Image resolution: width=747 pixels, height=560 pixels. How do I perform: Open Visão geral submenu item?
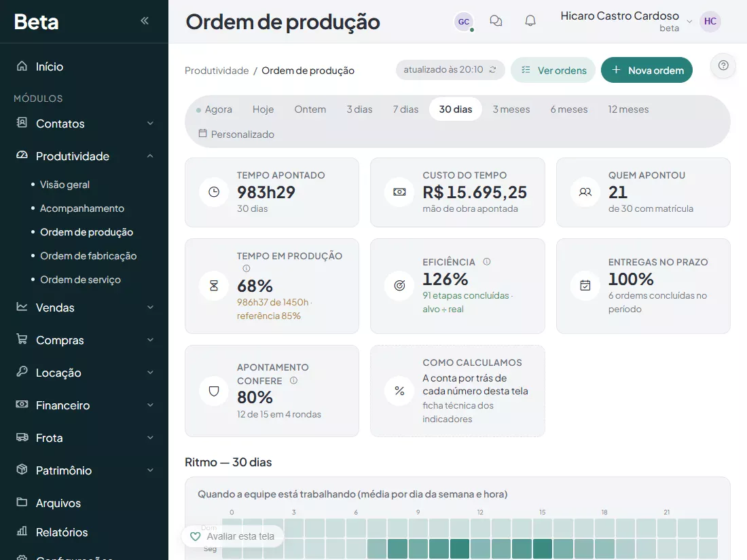click(65, 184)
